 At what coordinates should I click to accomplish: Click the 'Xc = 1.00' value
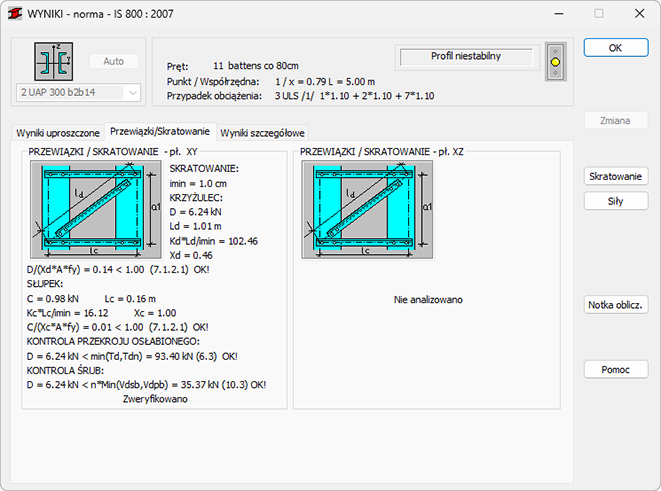155,313
